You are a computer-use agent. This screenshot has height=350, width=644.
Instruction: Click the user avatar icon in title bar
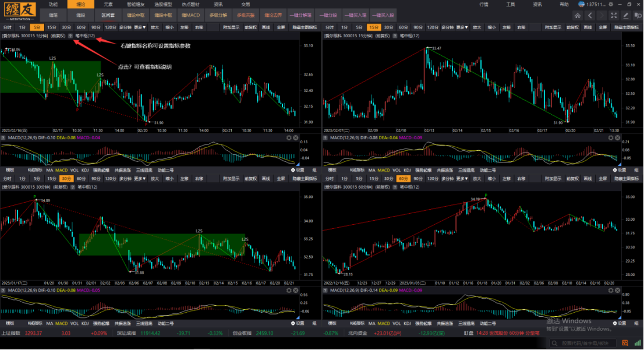(582, 4)
